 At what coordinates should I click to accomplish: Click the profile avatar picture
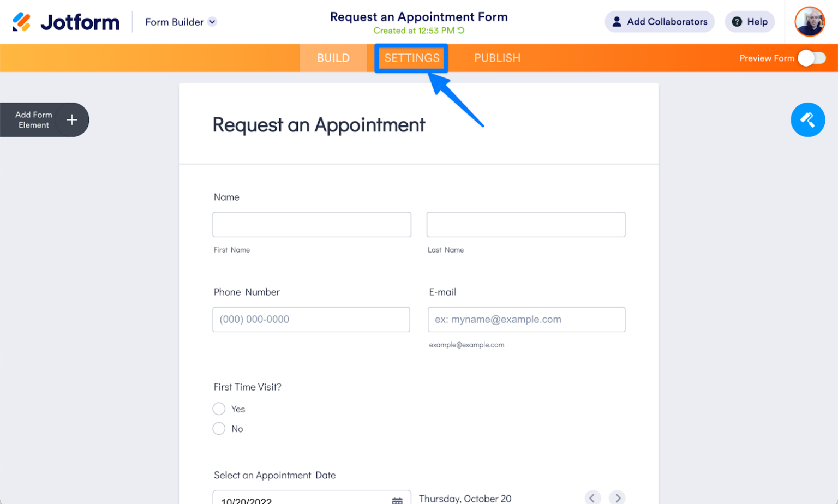pos(810,22)
